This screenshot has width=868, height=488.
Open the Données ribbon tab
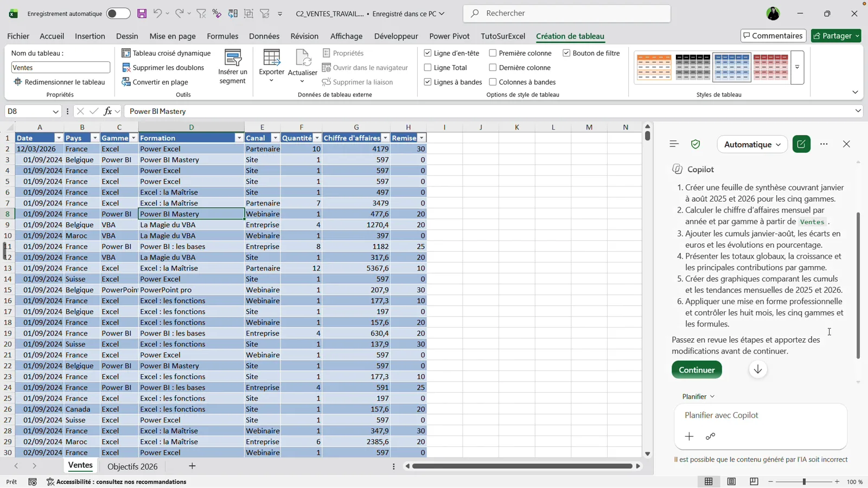[x=264, y=36]
